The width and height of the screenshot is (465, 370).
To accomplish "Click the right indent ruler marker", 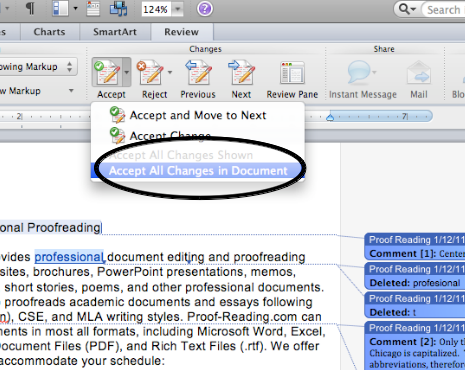I will [x=330, y=117].
